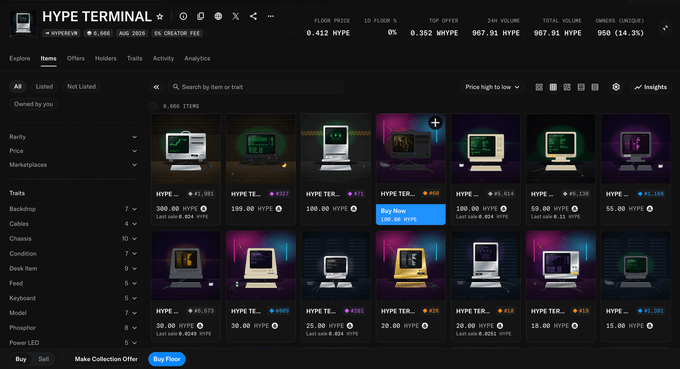
Task: Click rarity rank badge #1,168
Action: (x=651, y=194)
